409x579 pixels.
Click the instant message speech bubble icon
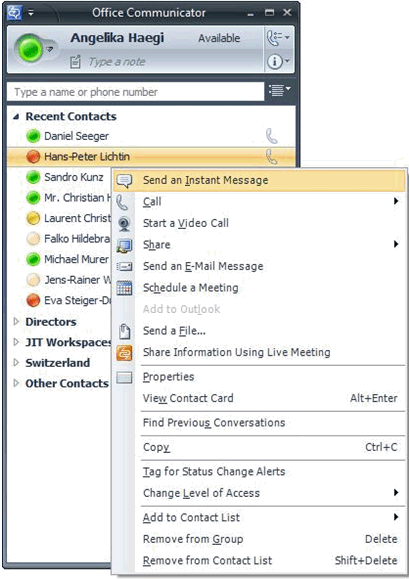(124, 181)
